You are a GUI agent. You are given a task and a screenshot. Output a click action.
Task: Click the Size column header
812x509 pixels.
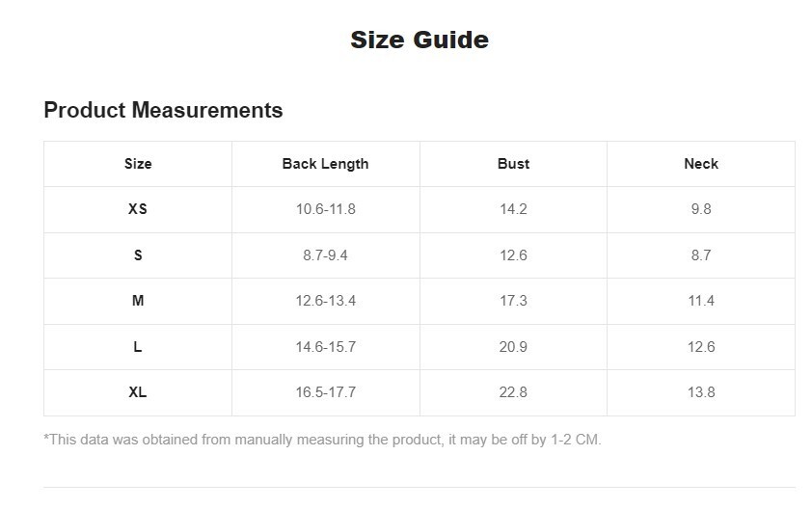coord(138,164)
